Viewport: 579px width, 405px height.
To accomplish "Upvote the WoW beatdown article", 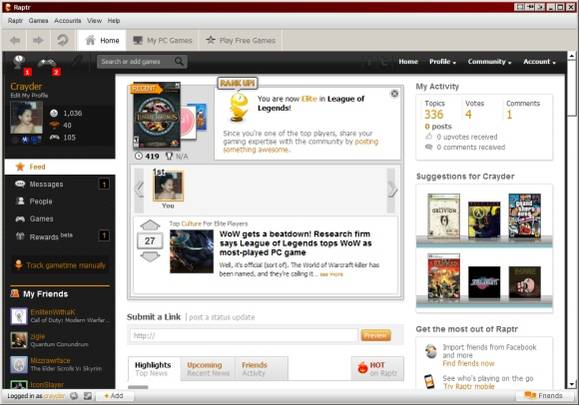I will click(150, 225).
